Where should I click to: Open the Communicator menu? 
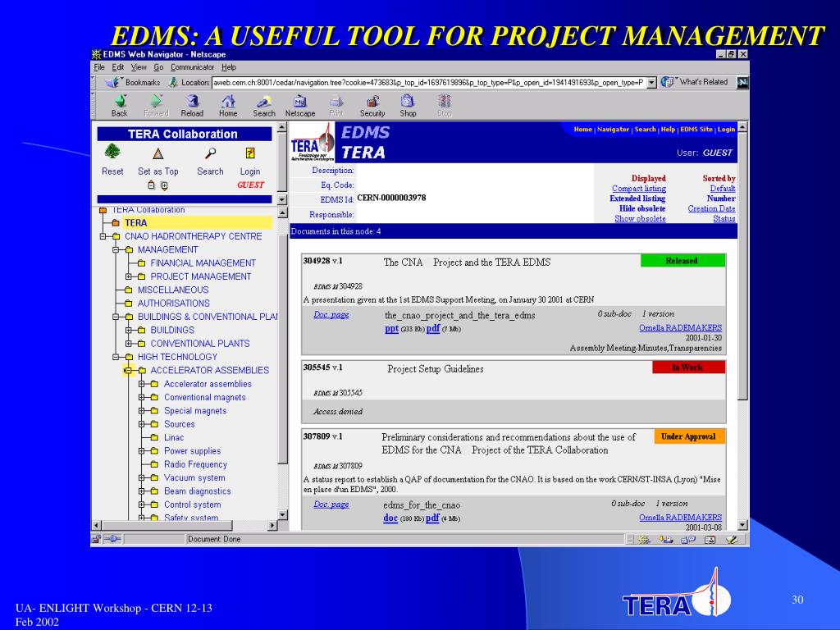[192, 67]
